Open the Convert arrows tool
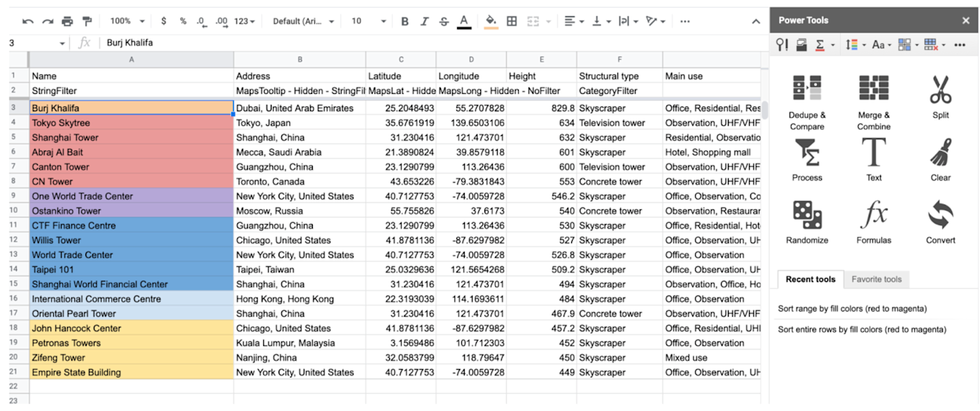This screenshot has width=980, height=411. [941, 223]
